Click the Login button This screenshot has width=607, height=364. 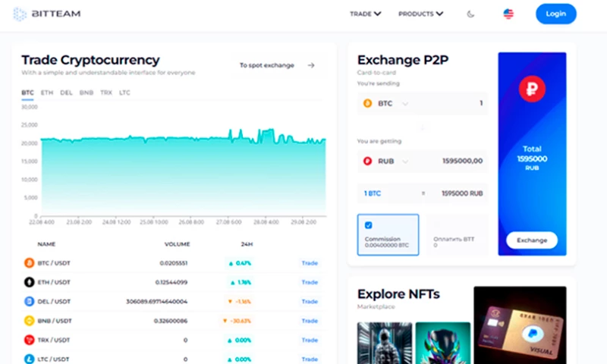[556, 14]
